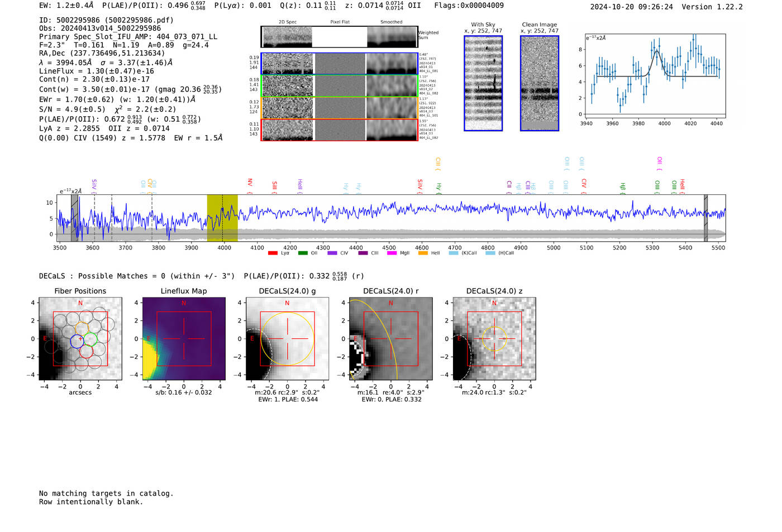Click the Primary Spec_Slot_IFU_AMP text line
Image resolution: width=782 pixels, height=532 pixels.
(128, 37)
